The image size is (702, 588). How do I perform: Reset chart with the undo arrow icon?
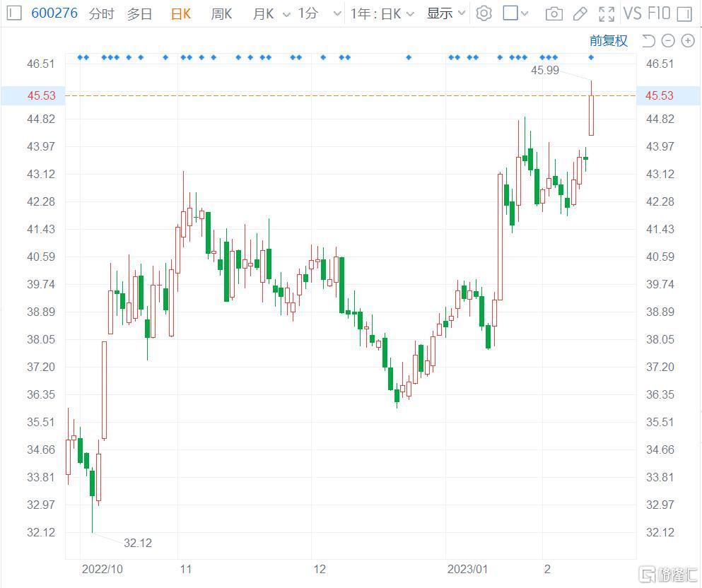(648, 41)
